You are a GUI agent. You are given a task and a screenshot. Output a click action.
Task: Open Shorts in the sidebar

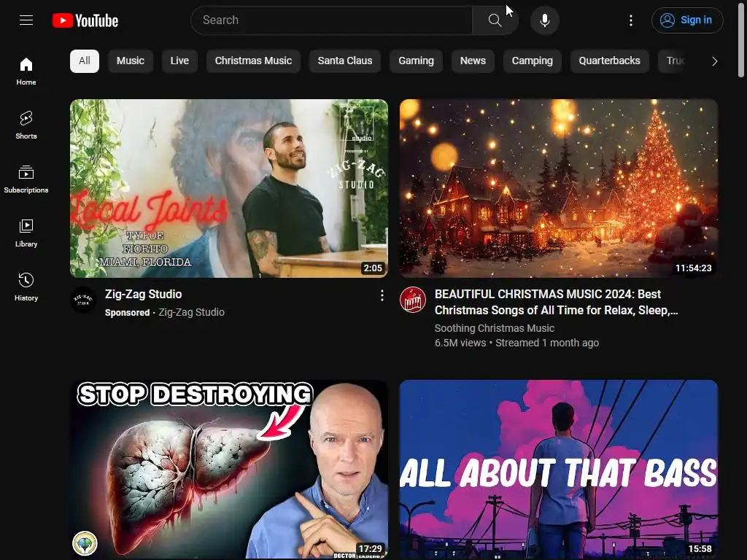tap(26, 125)
